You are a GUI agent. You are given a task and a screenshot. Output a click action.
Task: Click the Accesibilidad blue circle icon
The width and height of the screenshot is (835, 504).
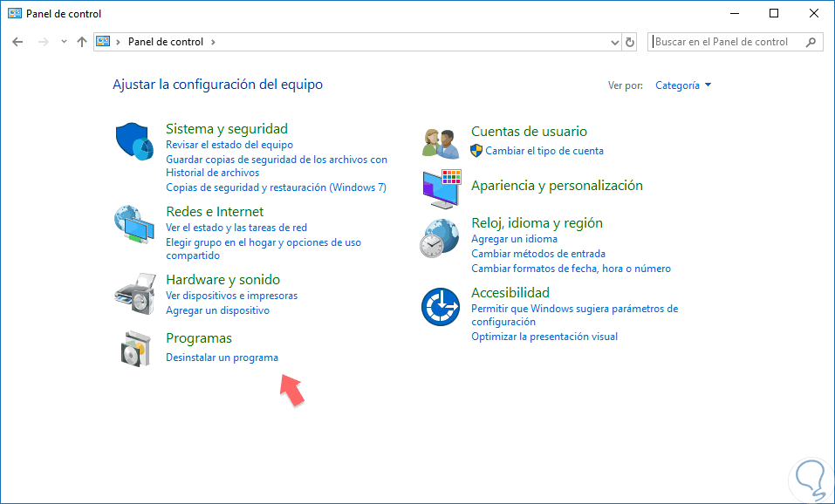click(x=441, y=307)
